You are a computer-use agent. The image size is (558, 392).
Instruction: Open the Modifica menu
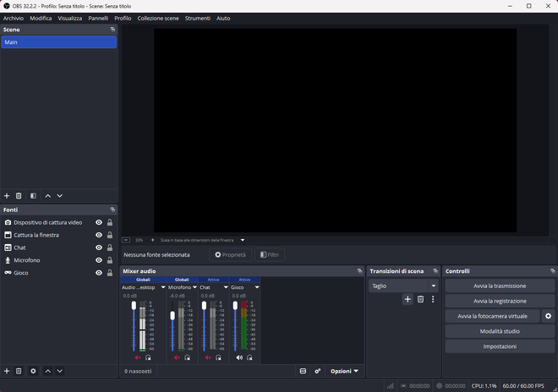click(x=41, y=18)
